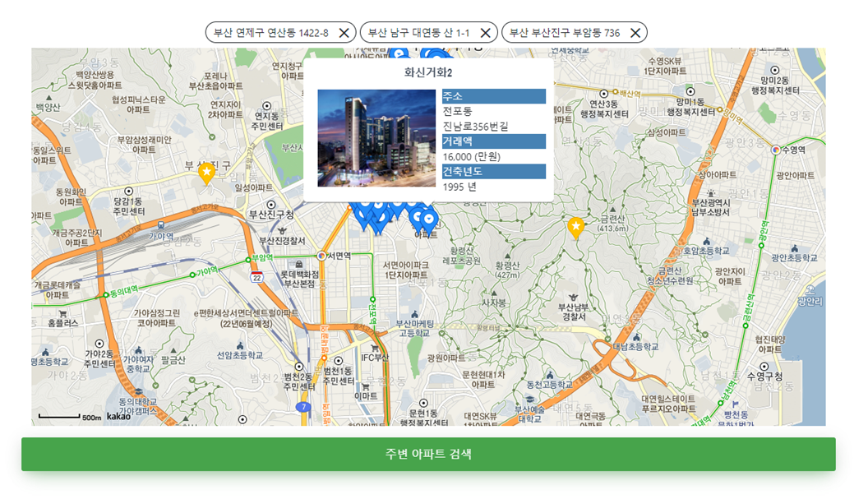Screen dimensions: 868x499
Task: Click the 부산남부경찰서 map symbol
Action: 573,298
